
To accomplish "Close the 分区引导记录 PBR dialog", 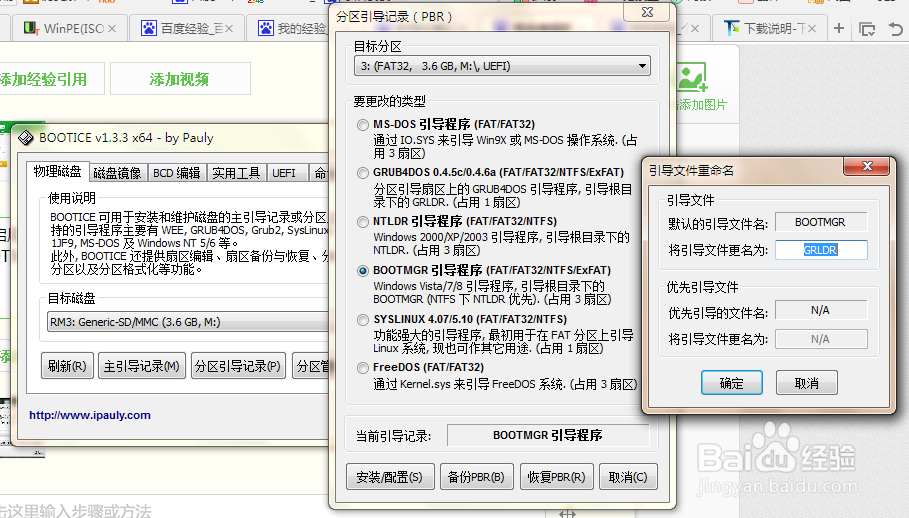I will coord(648,12).
